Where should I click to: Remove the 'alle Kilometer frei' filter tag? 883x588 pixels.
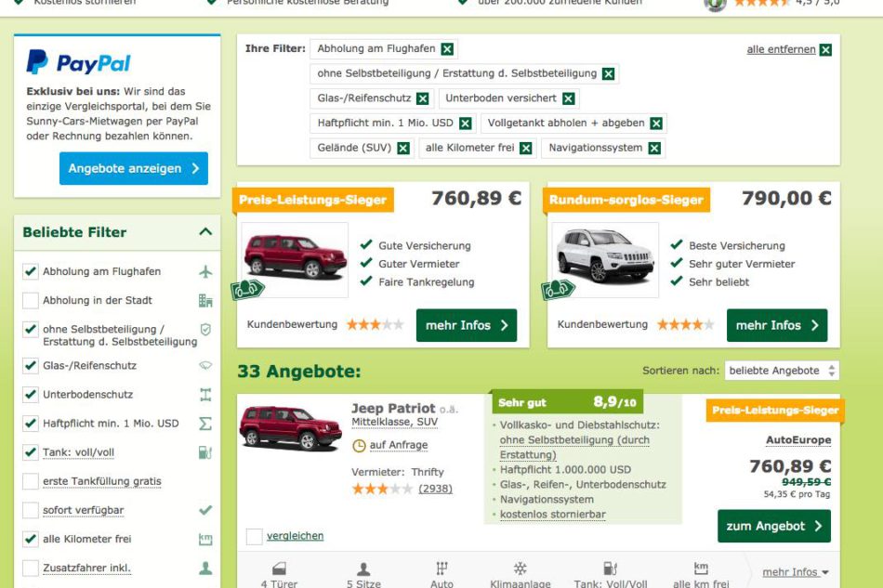tap(525, 148)
